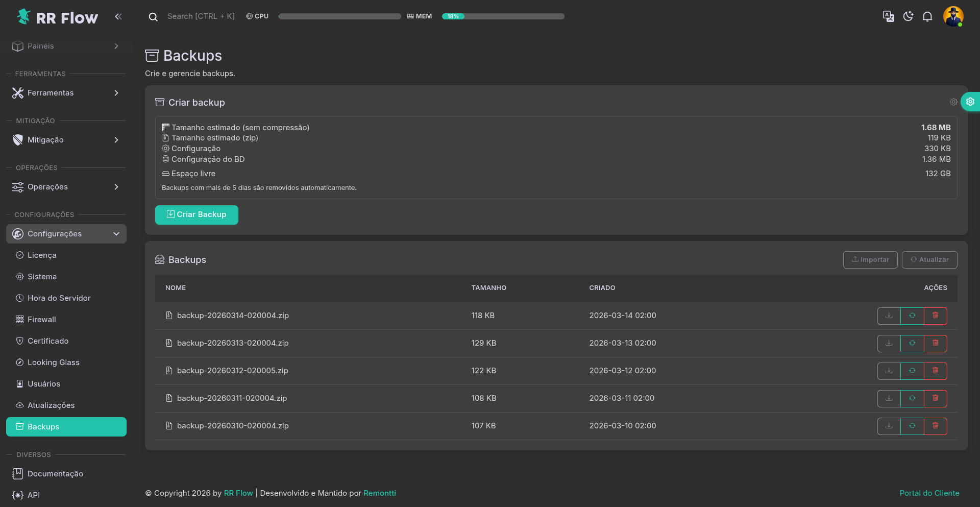Expand the Ferramentas menu
This screenshot has width=980, height=507.
click(x=66, y=93)
